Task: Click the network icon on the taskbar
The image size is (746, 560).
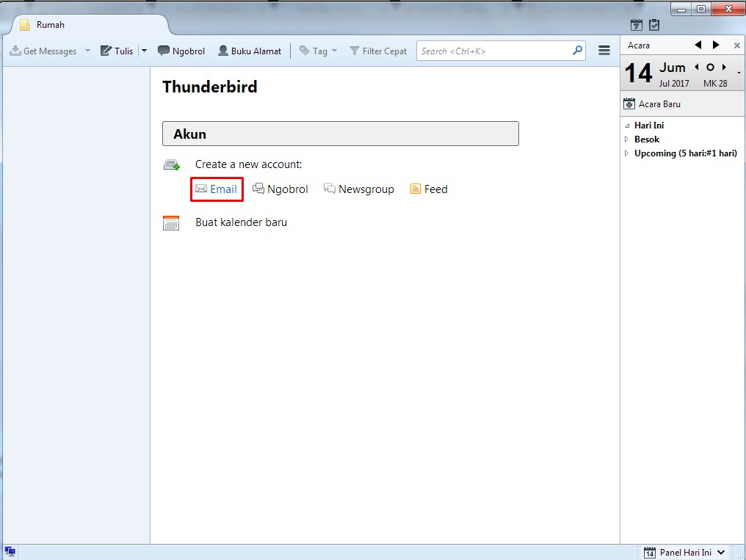Action: pyautogui.click(x=10, y=550)
